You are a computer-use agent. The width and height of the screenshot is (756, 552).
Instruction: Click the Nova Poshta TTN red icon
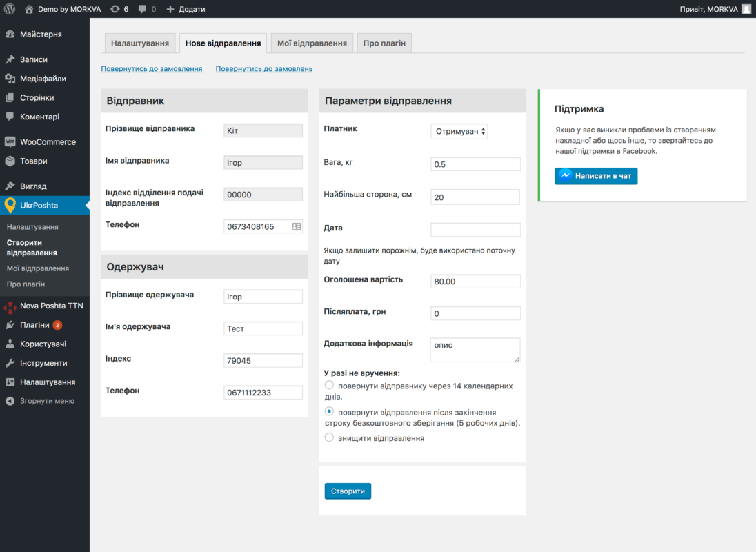click(10, 306)
